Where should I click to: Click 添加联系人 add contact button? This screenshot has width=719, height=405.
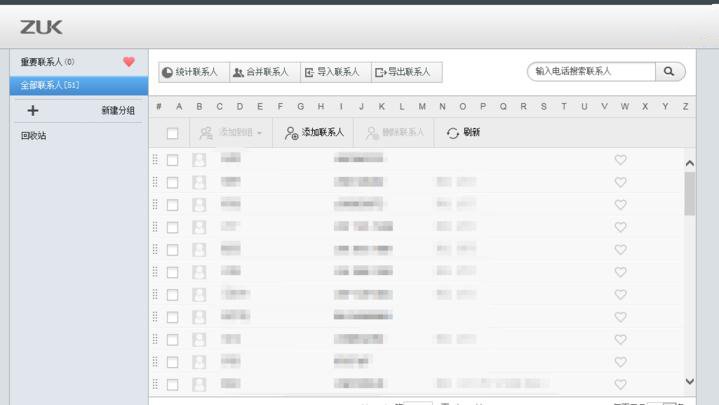click(313, 133)
